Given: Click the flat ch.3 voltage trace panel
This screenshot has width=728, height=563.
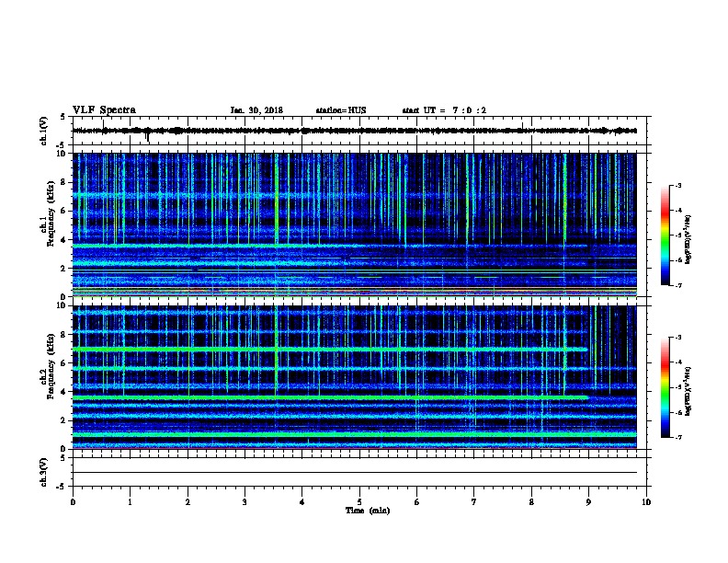Looking at the screenshot, I should (x=359, y=472).
